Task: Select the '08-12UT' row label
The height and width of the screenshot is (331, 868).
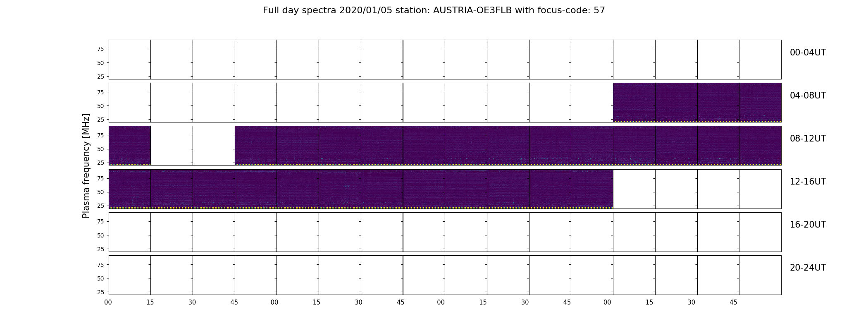Action: pos(808,139)
